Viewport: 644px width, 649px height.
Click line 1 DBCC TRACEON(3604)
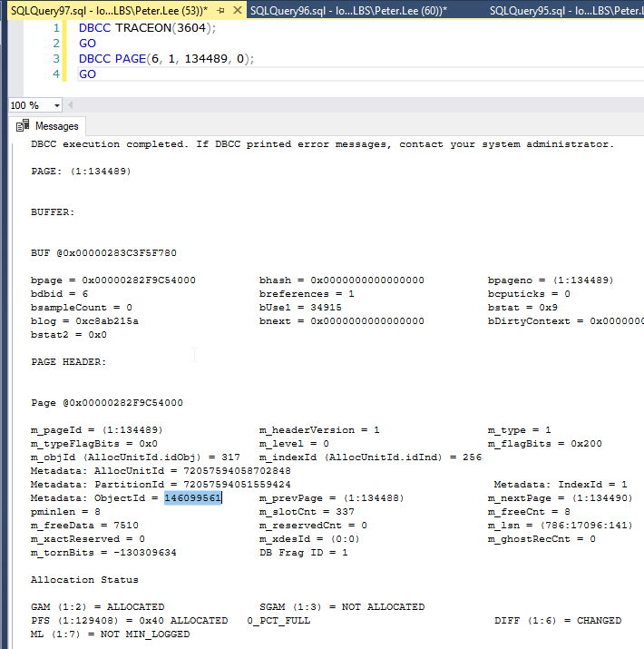point(147,28)
